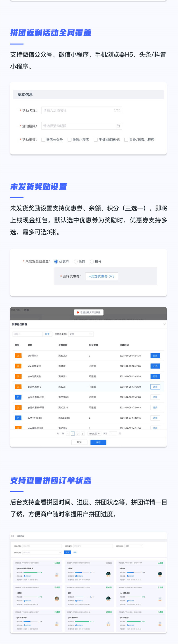Click progress bar of yjw-虚拟商品自动发货 order
Image resolution: width=178 pixels, height=644 pixels.
[x=31, y=572]
